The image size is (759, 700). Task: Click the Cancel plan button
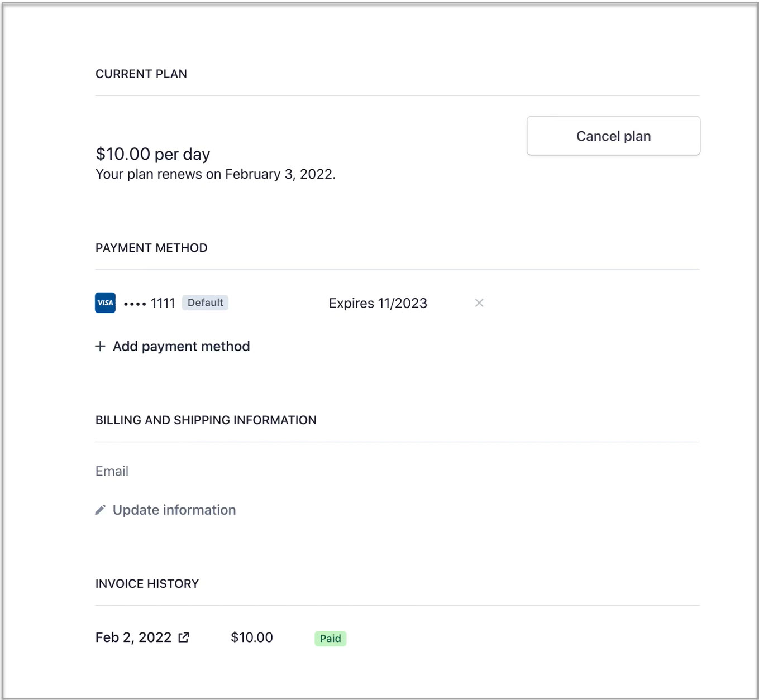613,136
